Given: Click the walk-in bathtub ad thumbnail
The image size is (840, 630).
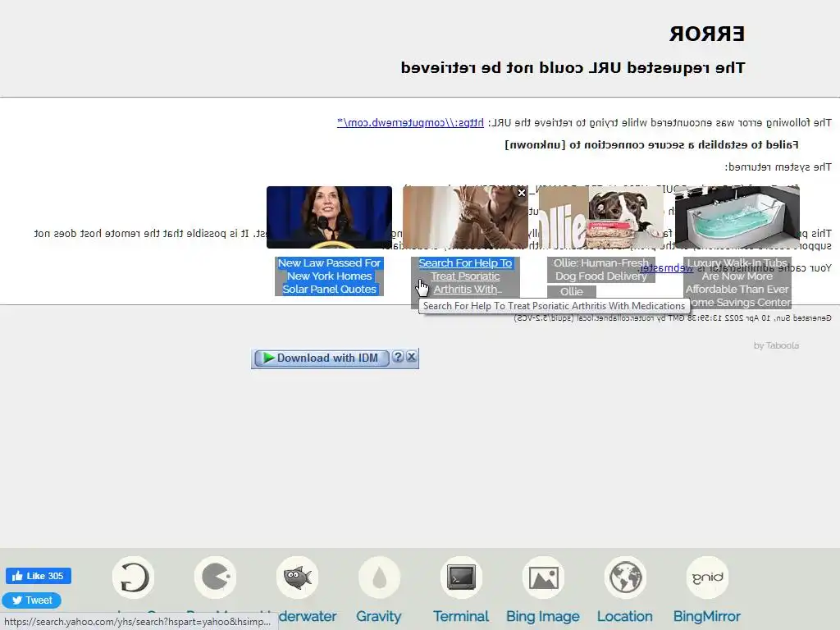Looking at the screenshot, I should point(737,217).
